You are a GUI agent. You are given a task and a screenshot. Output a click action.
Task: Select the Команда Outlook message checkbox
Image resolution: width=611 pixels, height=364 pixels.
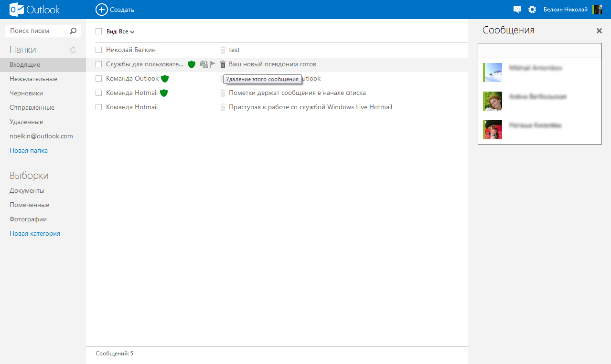point(99,79)
